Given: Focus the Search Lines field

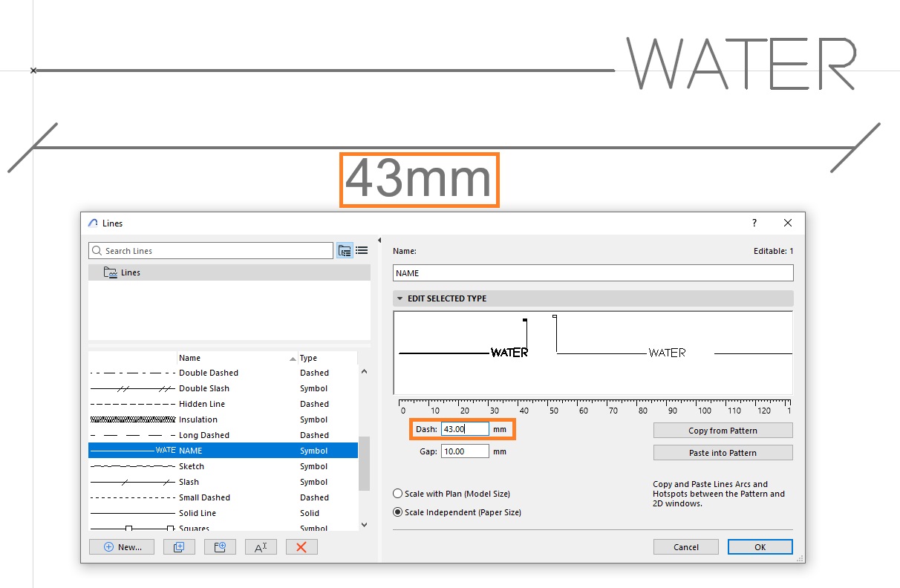Looking at the screenshot, I should point(211,251).
